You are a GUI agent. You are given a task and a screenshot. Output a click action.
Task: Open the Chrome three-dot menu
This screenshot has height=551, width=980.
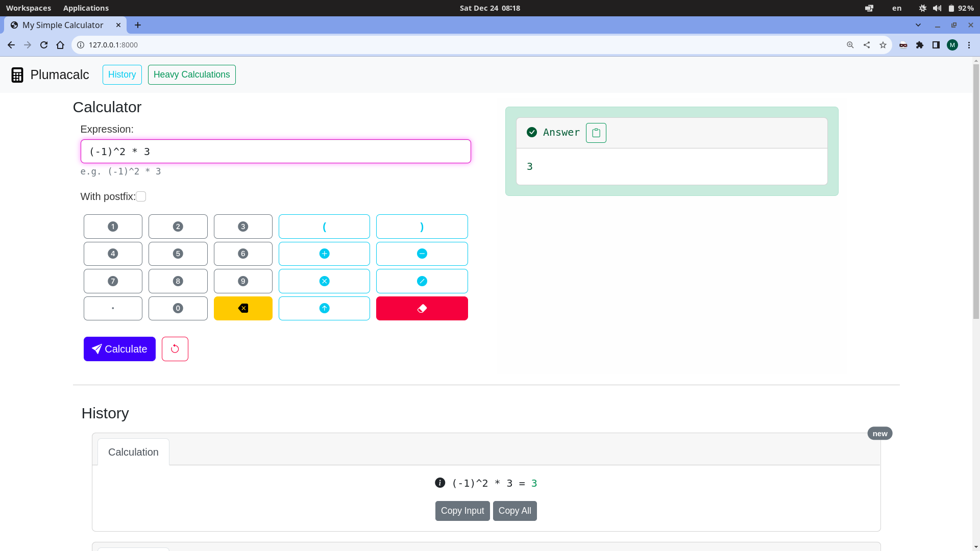969,45
